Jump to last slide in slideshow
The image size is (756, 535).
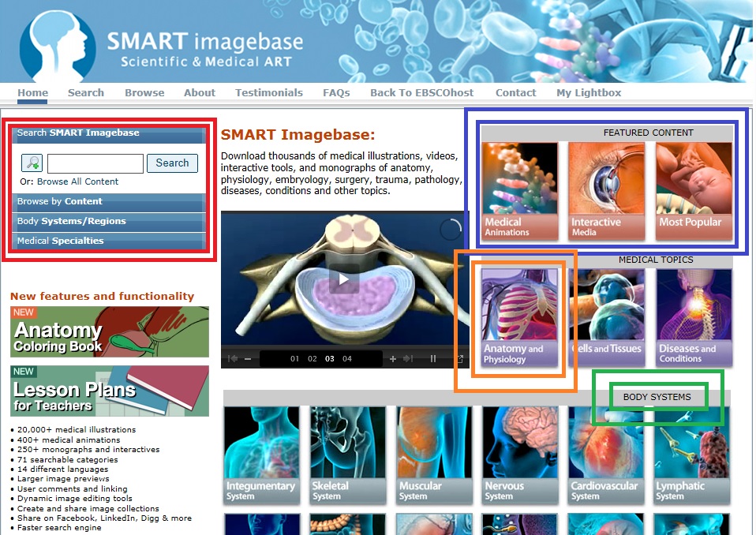click(x=408, y=358)
